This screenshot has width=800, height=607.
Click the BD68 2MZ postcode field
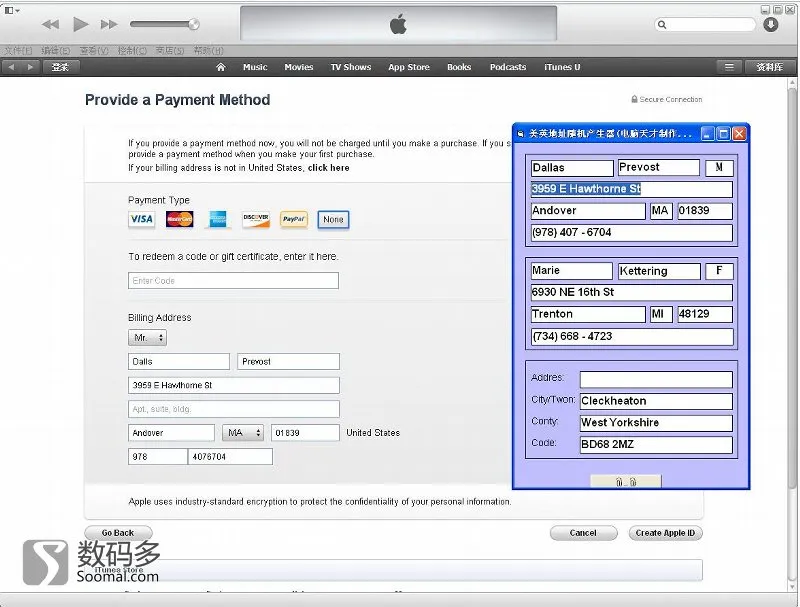[x=656, y=444]
